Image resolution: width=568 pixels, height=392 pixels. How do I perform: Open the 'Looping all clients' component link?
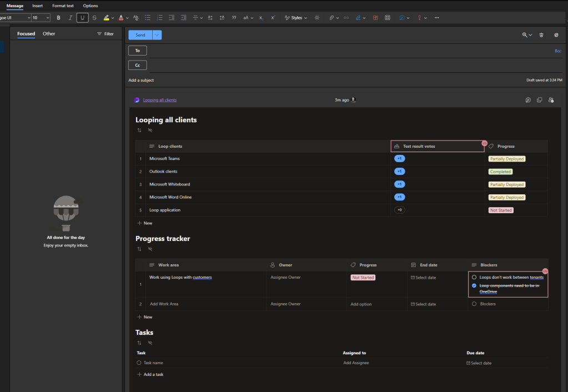pos(159,100)
